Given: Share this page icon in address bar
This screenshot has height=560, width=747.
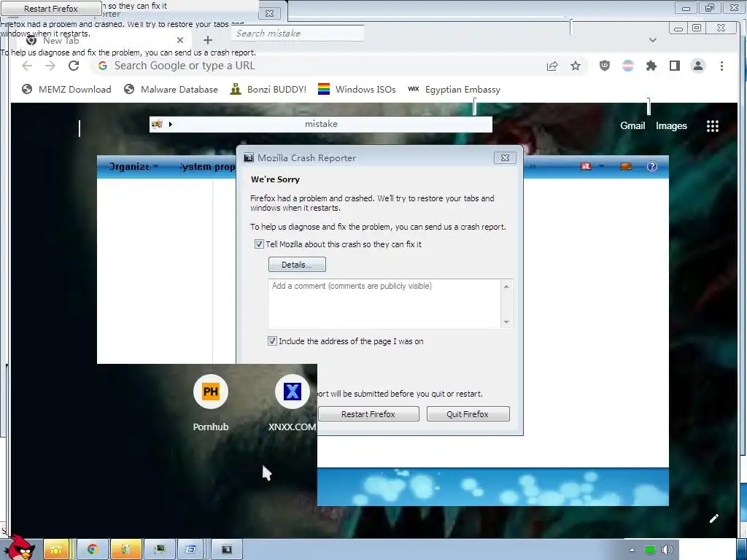Looking at the screenshot, I should point(552,66).
